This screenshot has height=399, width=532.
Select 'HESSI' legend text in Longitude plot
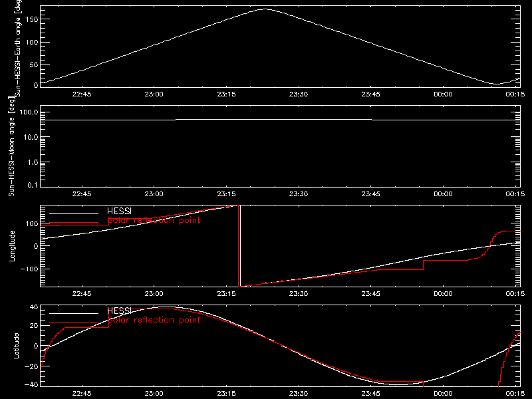click(119, 211)
